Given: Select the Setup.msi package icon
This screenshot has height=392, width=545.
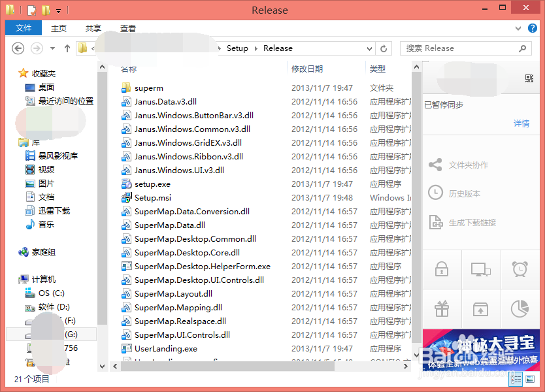Looking at the screenshot, I should tap(126, 198).
